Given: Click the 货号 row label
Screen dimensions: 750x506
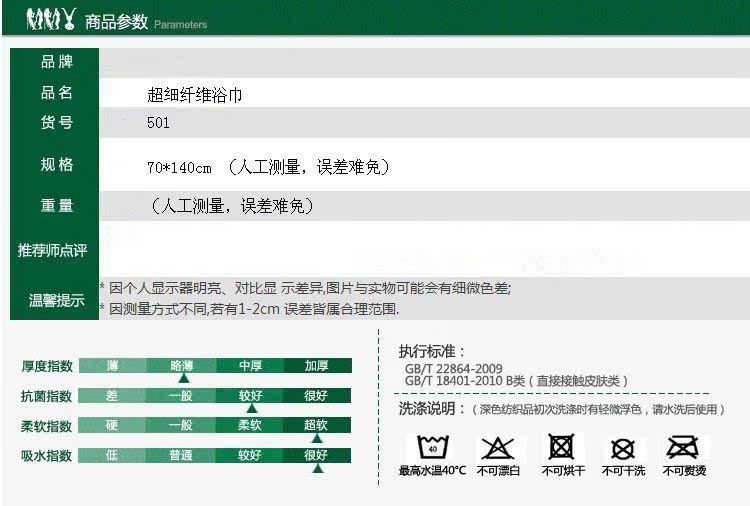Looking at the screenshot, I should click(x=56, y=122).
